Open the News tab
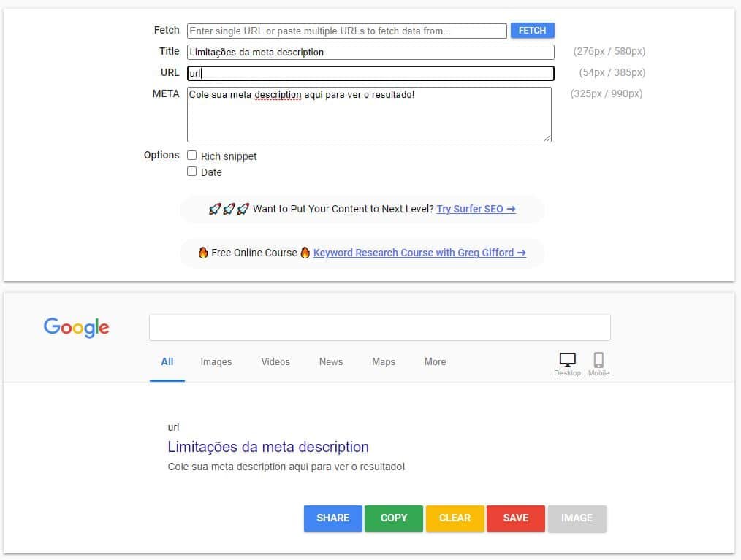This screenshot has width=741, height=560. 330,361
